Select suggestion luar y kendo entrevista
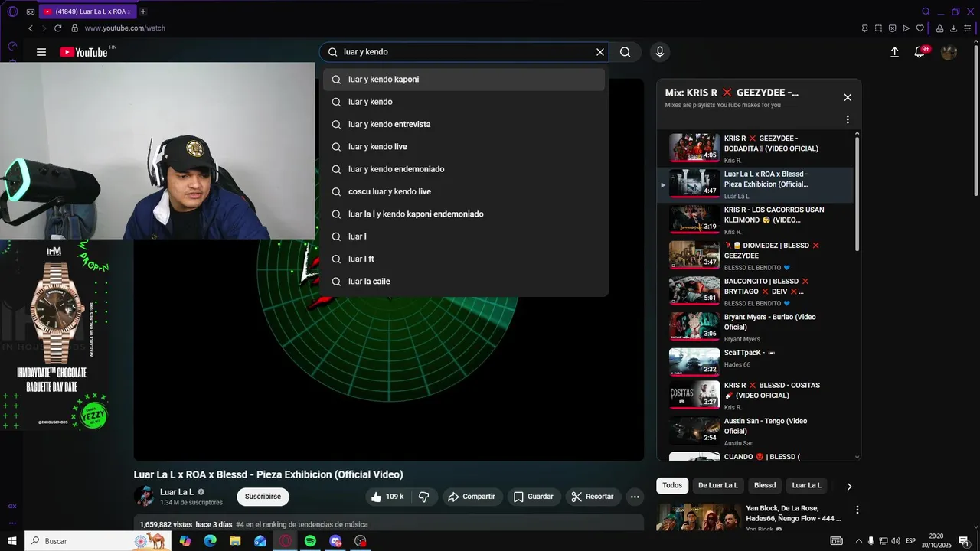The height and width of the screenshot is (551, 980). click(464, 124)
